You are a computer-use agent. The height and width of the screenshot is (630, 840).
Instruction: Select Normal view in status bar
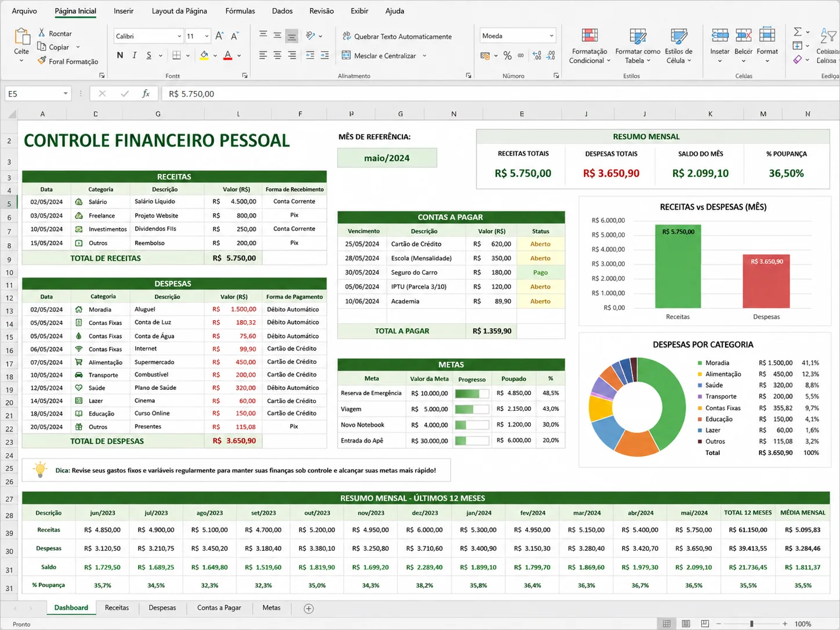tap(667, 624)
